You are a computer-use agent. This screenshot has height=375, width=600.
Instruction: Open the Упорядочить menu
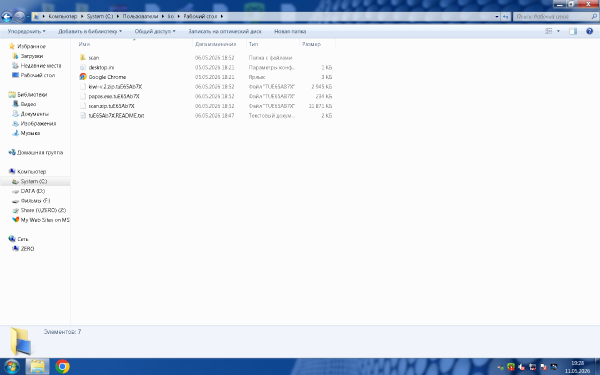(26, 31)
